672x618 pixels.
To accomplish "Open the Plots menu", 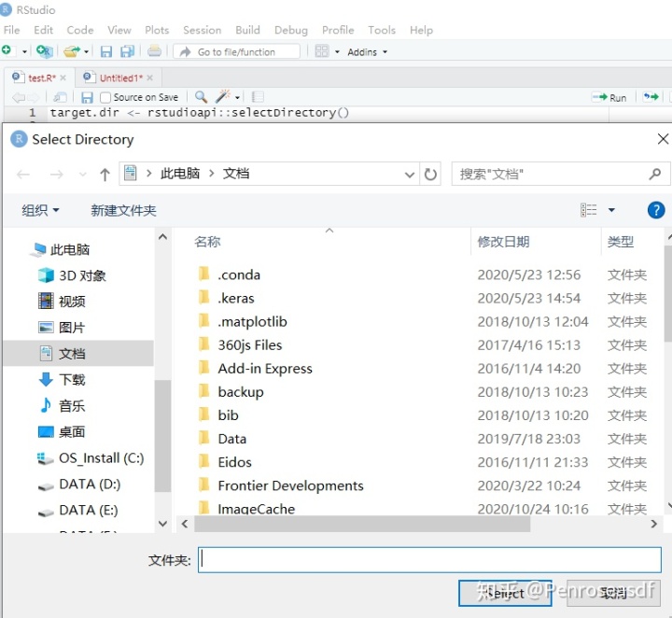I will coord(157,30).
